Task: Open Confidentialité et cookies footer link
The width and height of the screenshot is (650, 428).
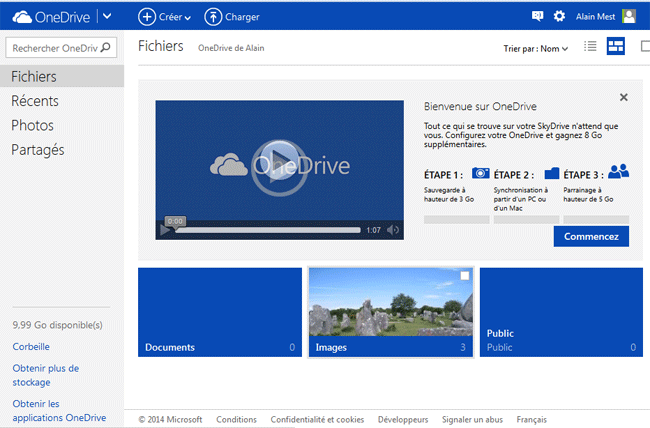Action: (x=317, y=419)
